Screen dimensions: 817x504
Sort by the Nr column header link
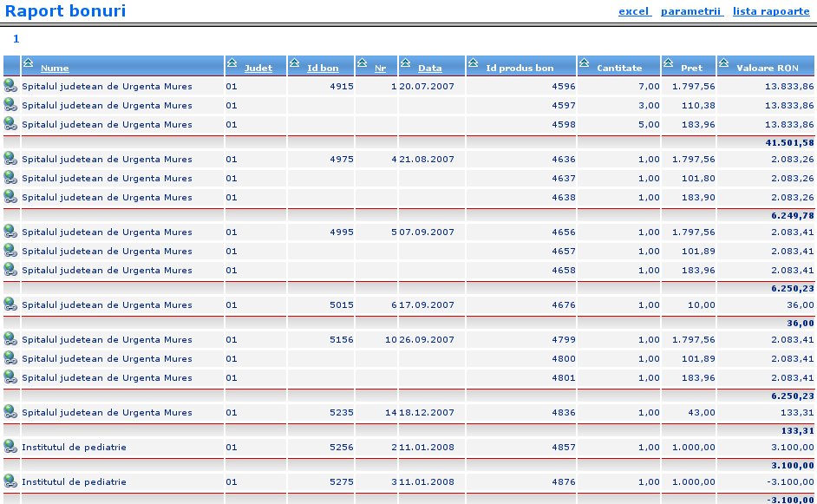pos(381,69)
